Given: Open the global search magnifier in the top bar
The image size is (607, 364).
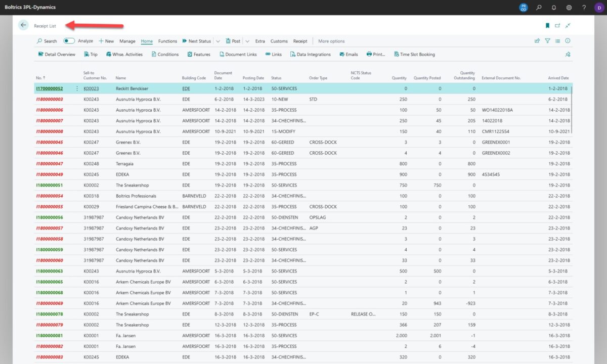Looking at the screenshot, I should 539,8.
